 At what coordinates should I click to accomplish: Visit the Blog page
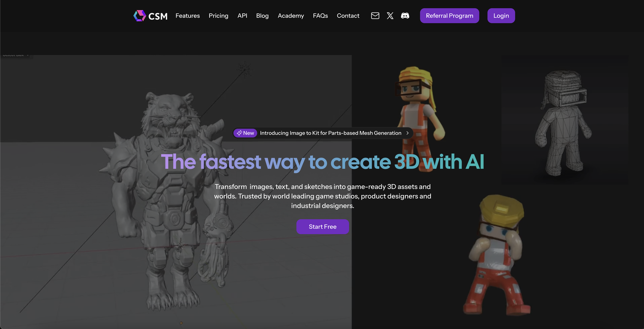262,16
